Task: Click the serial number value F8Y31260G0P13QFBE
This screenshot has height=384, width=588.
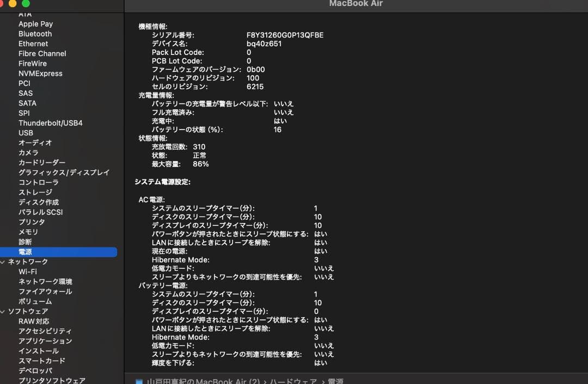Action: click(285, 35)
